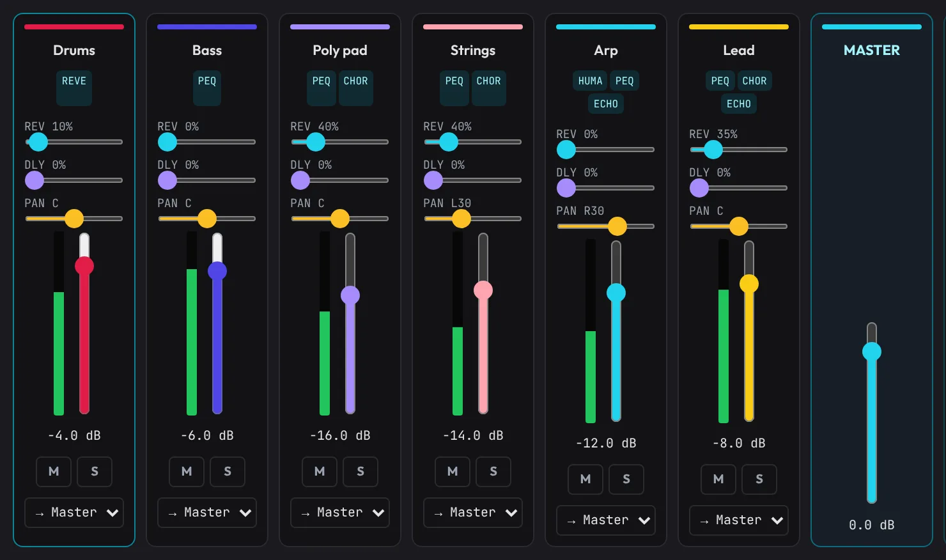Open the Strings output routing dropdown
This screenshot has height=560, width=946.
click(x=473, y=513)
